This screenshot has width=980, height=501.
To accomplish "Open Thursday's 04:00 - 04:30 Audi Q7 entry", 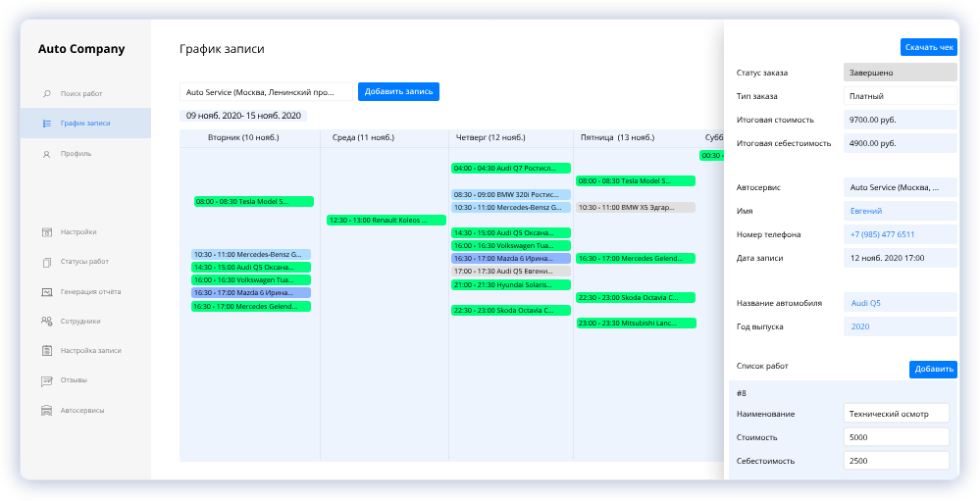I will 511,169.
